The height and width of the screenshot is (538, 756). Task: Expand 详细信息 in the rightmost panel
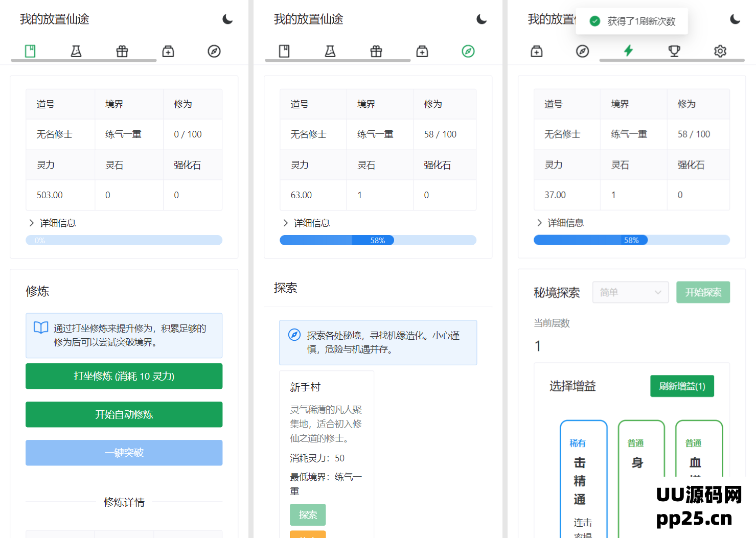pyautogui.click(x=561, y=223)
